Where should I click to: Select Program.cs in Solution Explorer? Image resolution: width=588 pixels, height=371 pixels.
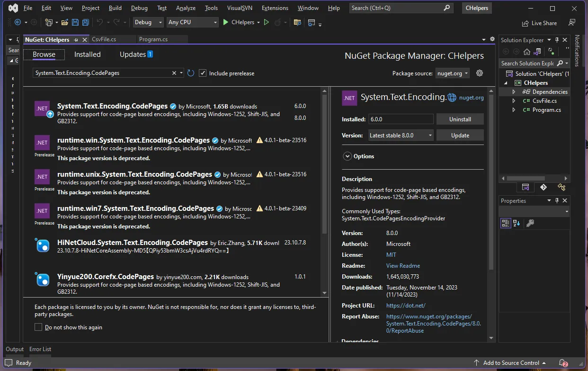(546, 110)
